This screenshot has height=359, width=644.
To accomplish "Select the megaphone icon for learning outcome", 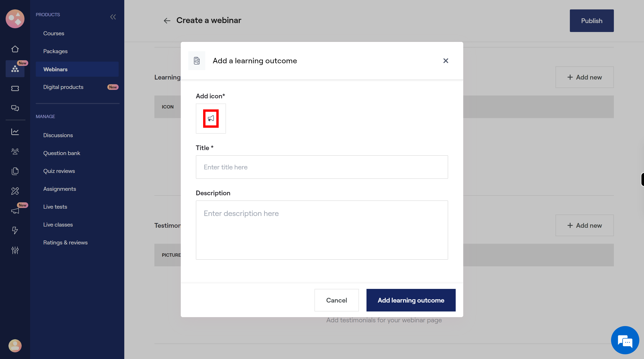I will coord(211,118).
